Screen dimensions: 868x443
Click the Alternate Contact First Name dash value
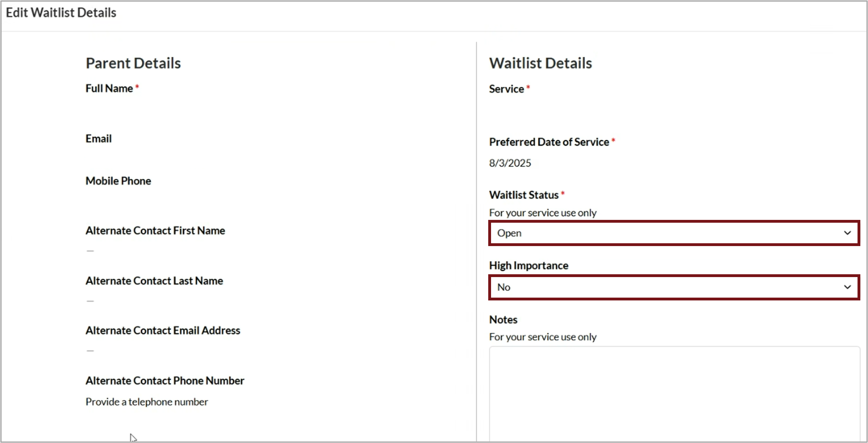[90, 251]
